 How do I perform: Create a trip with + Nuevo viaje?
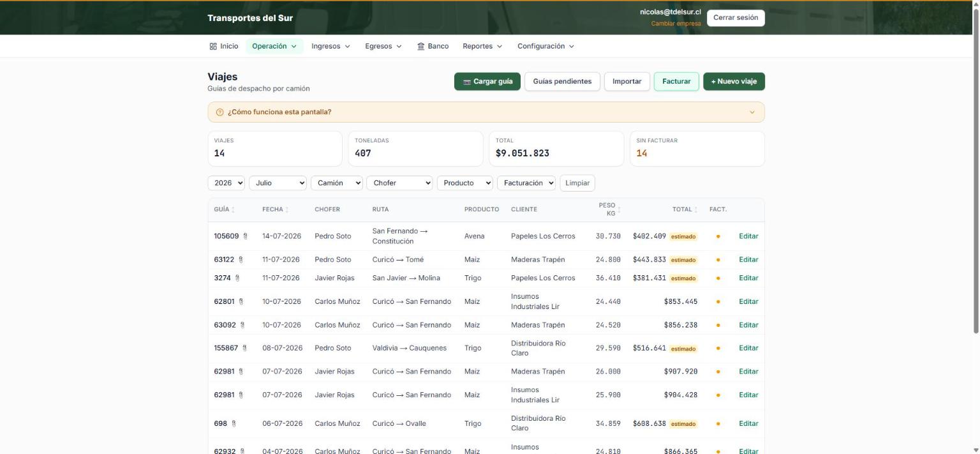pyautogui.click(x=734, y=82)
